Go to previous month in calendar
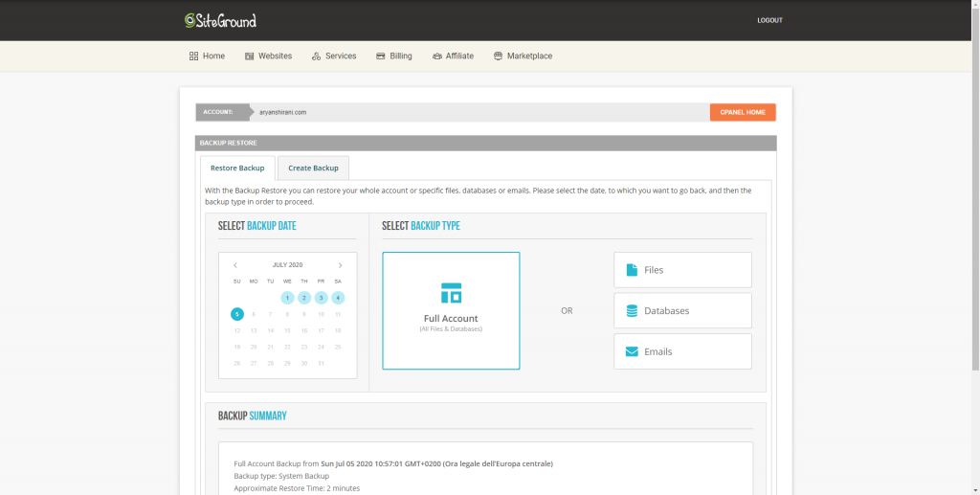Viewport: 980px width, 495px height. [x=236, y=265]
